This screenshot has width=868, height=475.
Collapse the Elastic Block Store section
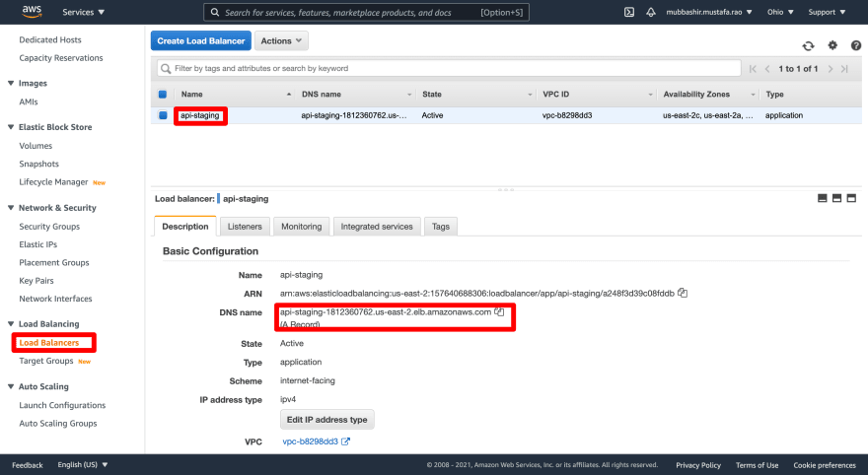click(11, 126)
